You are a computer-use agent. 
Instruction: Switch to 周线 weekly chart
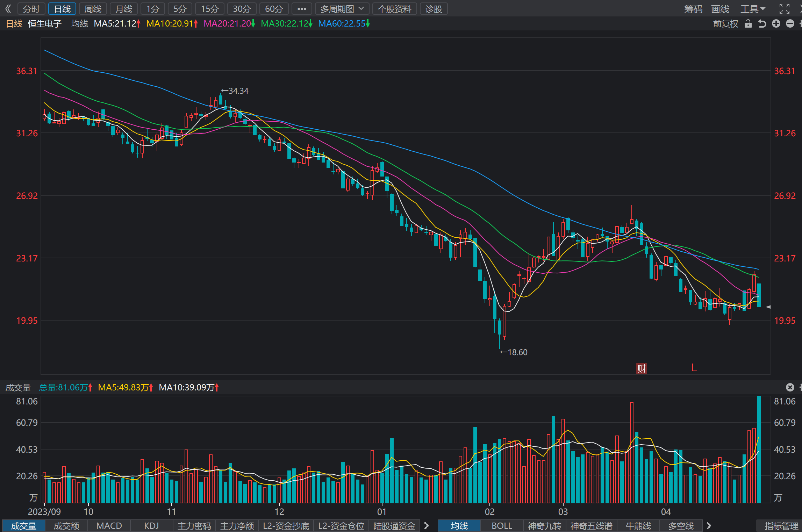point(93,9)
